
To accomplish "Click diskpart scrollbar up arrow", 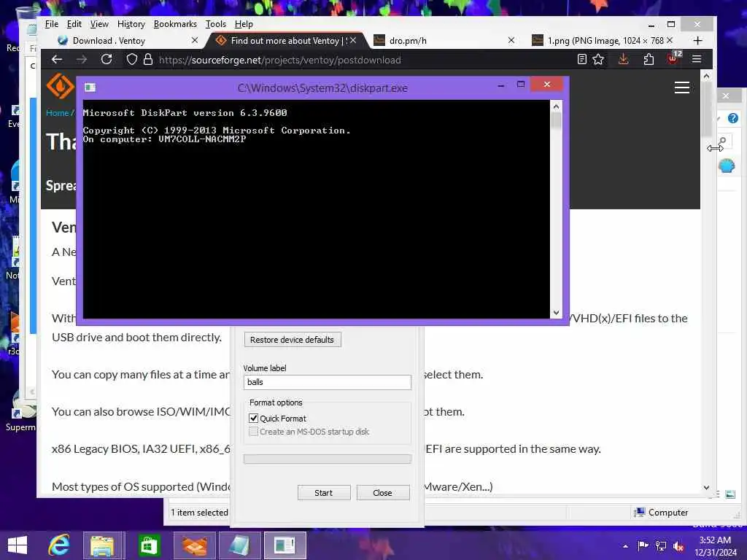I will (556, 106).
